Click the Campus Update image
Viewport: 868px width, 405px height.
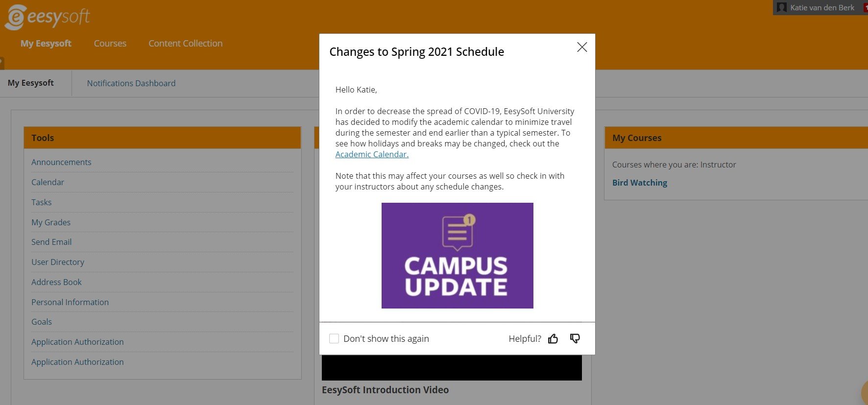tap(457, 255)
